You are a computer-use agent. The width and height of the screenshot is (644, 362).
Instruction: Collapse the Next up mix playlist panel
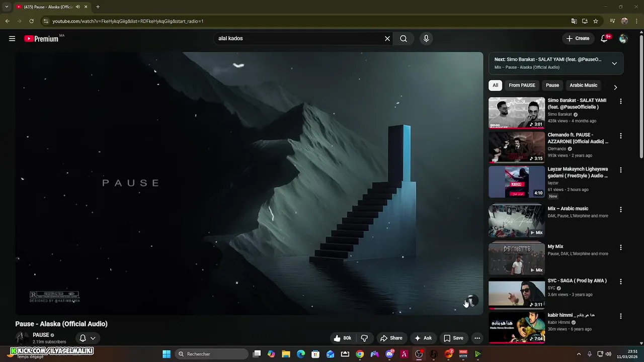[x=614, y=63]
